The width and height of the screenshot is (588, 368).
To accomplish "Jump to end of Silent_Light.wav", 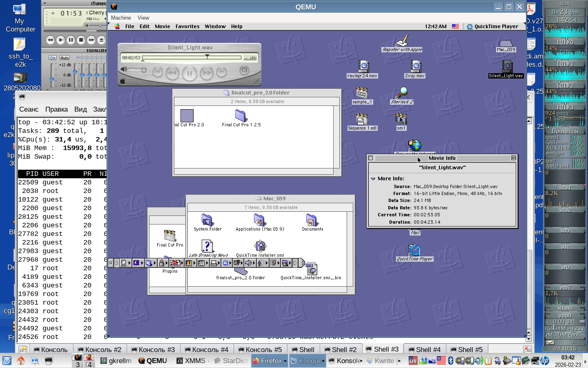I will coord(221,72).
